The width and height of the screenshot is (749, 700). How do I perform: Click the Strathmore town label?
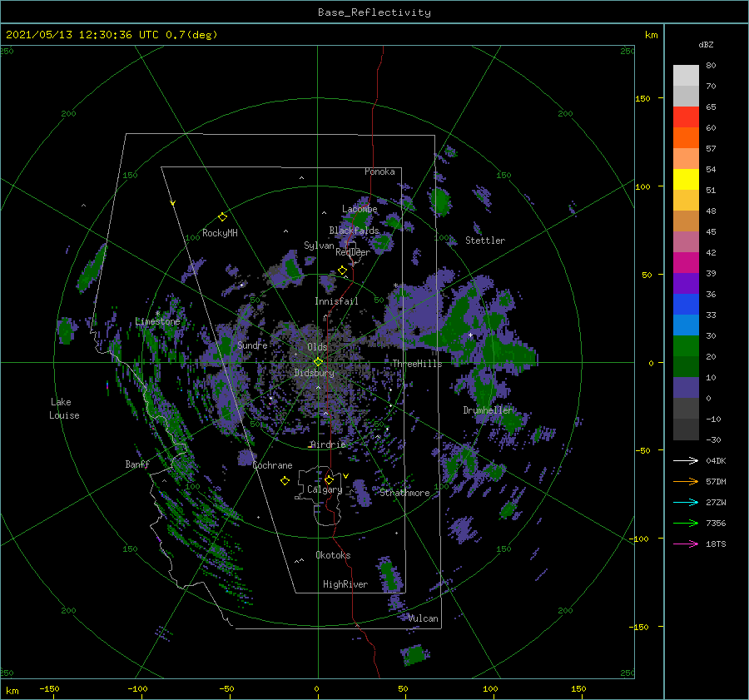pos(404,493)
